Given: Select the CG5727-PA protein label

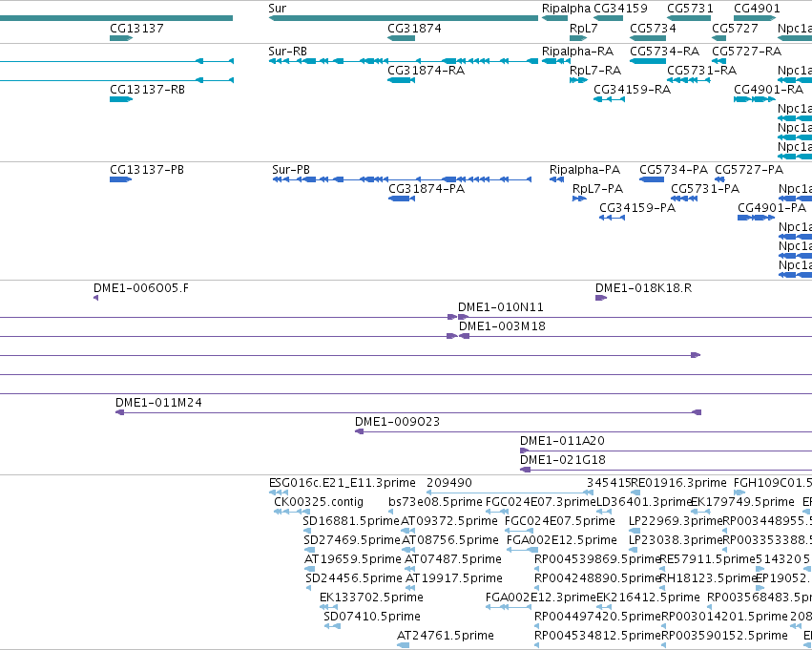Looking at the screenshot, I should [x=749, y=170].
